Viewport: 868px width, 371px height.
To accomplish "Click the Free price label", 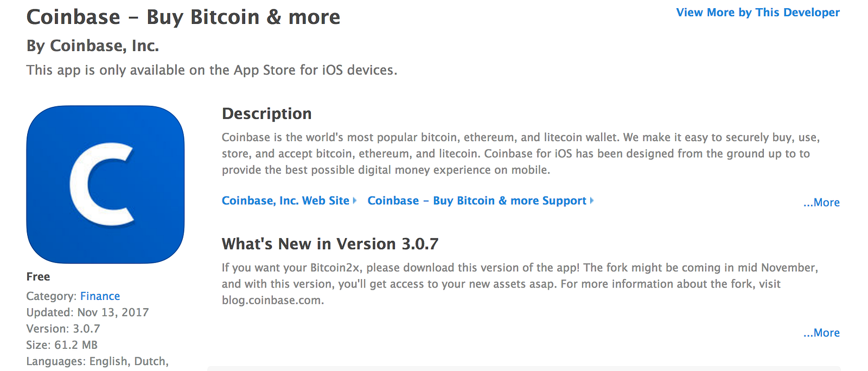I will point(38,277).
